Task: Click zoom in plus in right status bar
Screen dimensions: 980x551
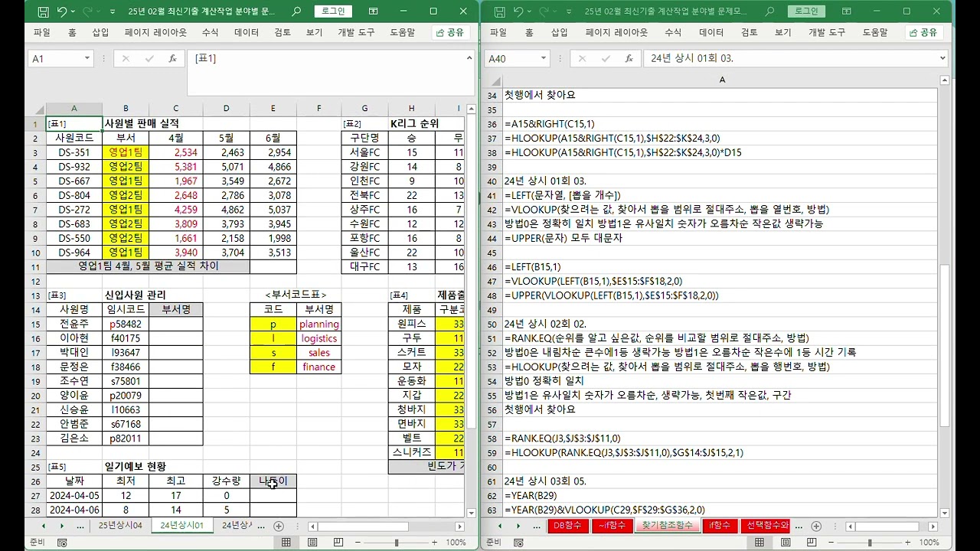Action: 908,542
